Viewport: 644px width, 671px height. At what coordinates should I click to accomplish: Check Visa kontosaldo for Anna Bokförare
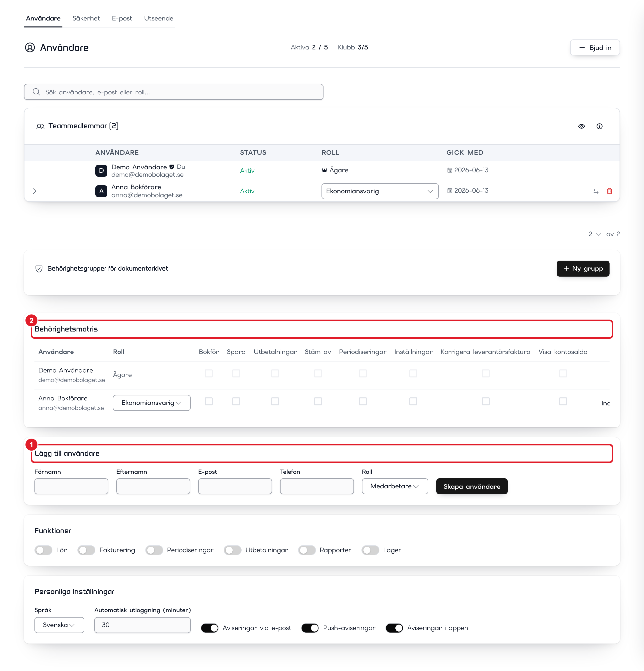[x=563, y=401]
